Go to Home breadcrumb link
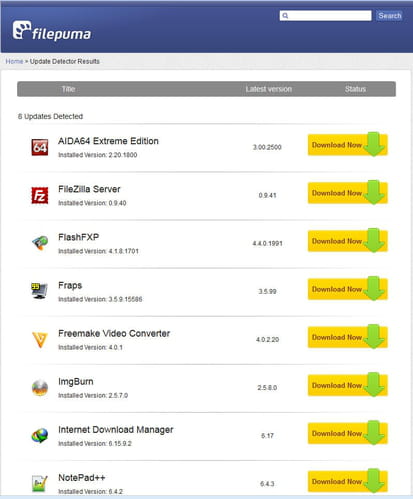 tap(14, 61)
